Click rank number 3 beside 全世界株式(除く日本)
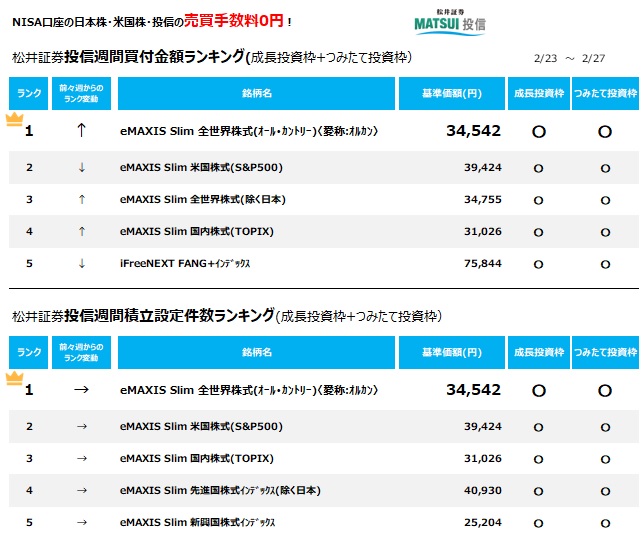The height and width of the screenshot is (537, 643). (29, 199)
